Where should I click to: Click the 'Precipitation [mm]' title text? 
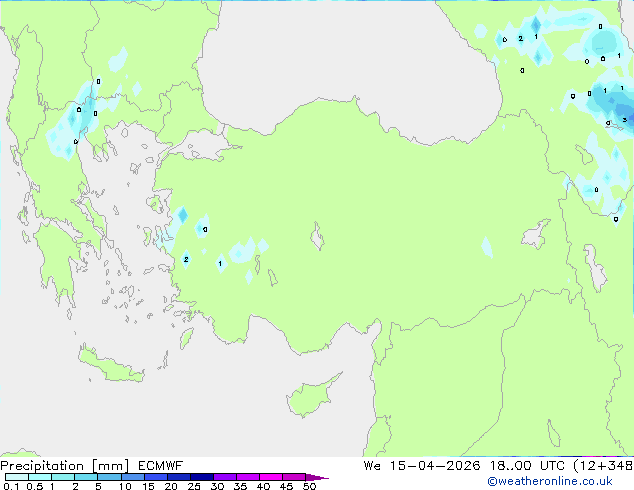[65, 466]
